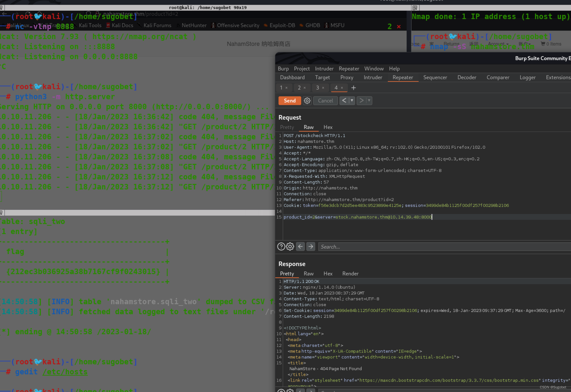This screenshot has height=392, width=571.
Task: Click Referer header line in request
Action: click(339, 199)
